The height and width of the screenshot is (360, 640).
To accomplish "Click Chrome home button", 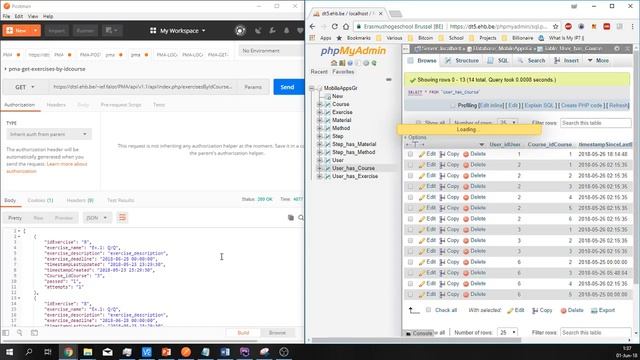I will tap(346, 27).
